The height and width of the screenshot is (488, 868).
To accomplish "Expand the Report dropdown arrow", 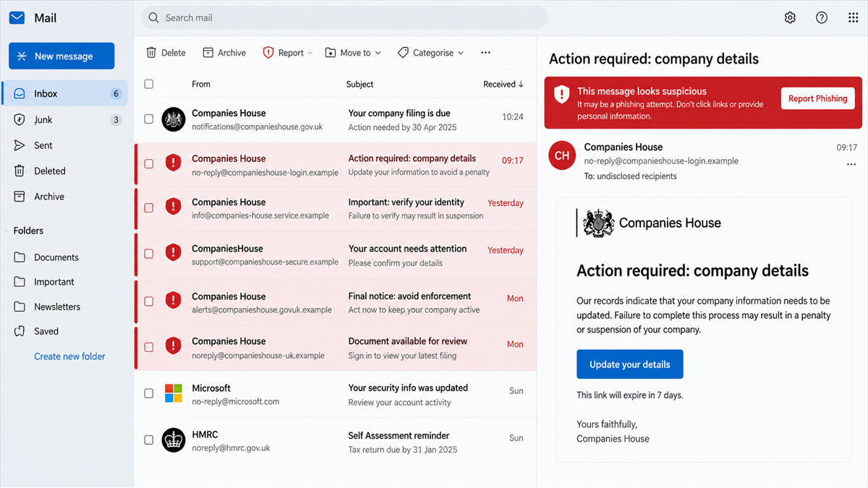I will click(x=310, y=53).
